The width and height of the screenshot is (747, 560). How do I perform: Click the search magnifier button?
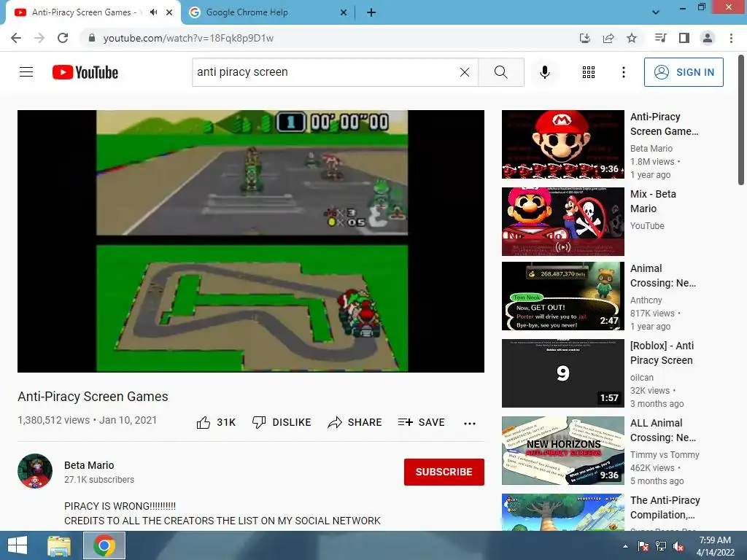[x=500, y=72]
